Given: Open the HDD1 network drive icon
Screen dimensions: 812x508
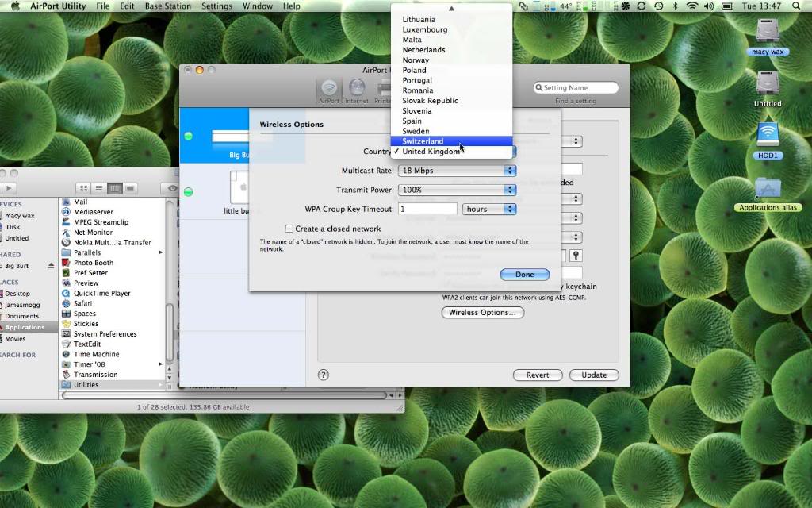Looking at the screenshot, I should 768,141.
